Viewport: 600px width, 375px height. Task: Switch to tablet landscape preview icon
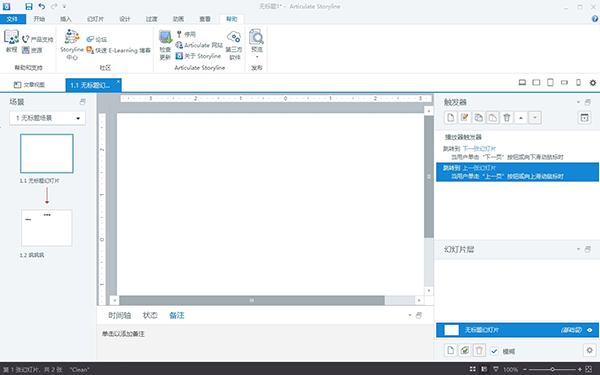coord(536,82)
